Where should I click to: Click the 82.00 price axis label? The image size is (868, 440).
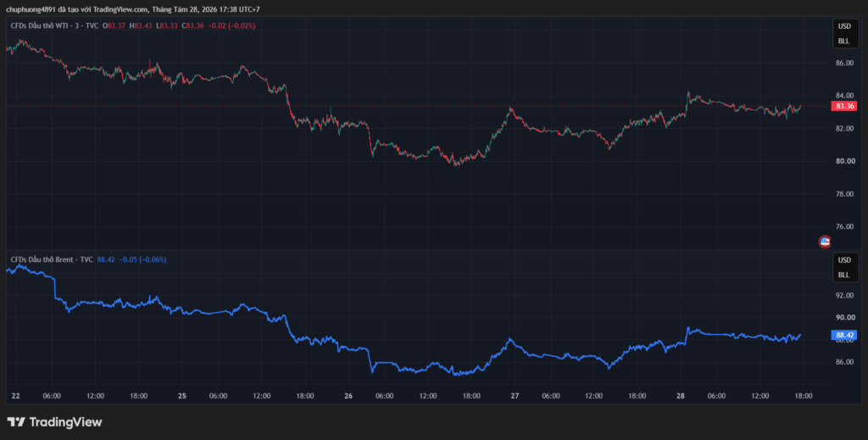point(844,128)
